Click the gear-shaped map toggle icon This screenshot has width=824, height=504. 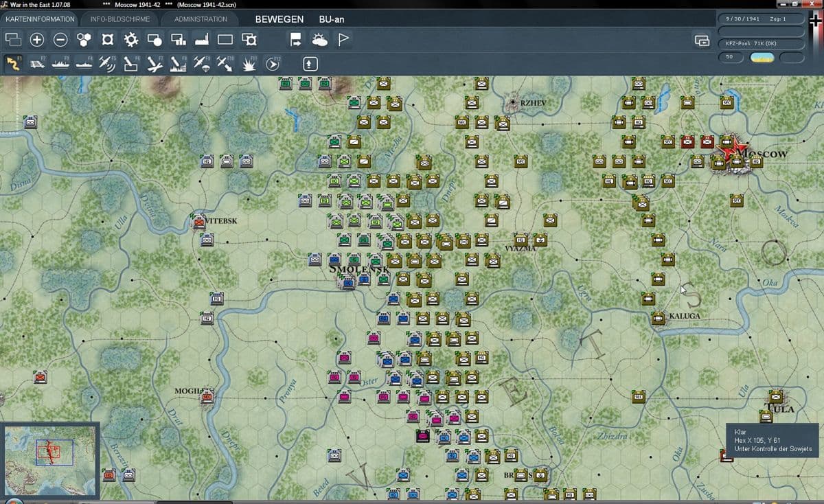(x=130, y=40)
